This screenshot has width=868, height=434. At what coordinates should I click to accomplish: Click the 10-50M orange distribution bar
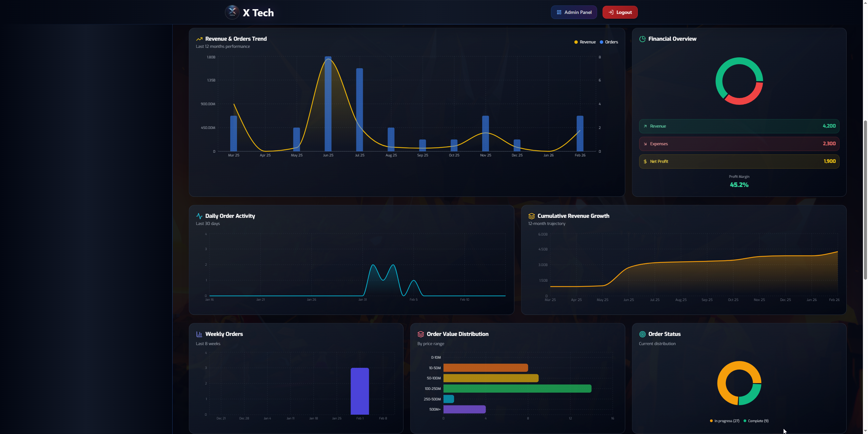click(486, 368)
